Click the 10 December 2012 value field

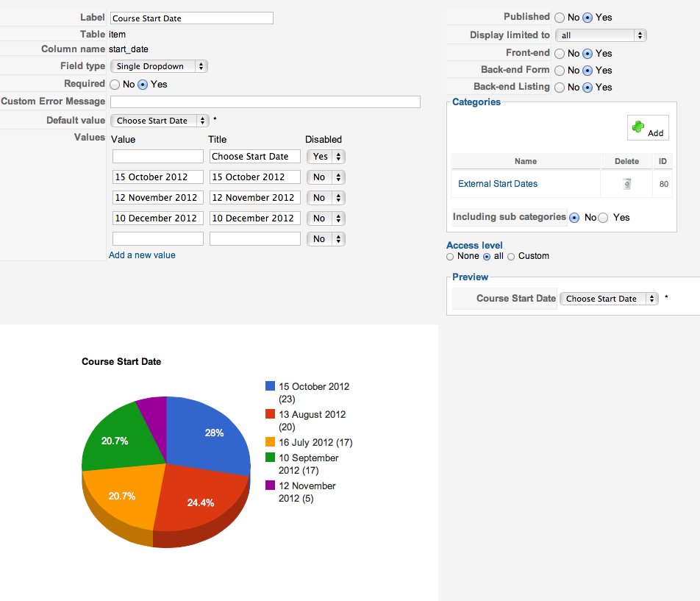coord(158,218)
